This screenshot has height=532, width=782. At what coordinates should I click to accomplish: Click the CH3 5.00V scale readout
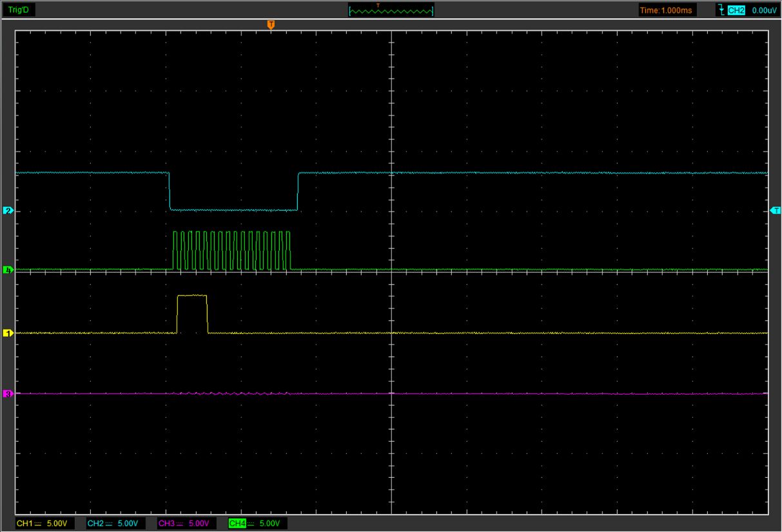[x=186, y=523]
